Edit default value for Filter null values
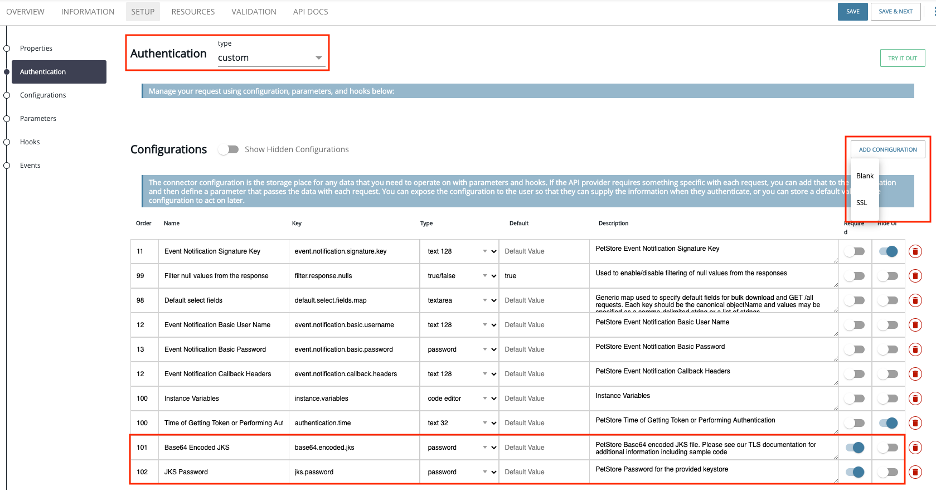 (x=544, y=276)
